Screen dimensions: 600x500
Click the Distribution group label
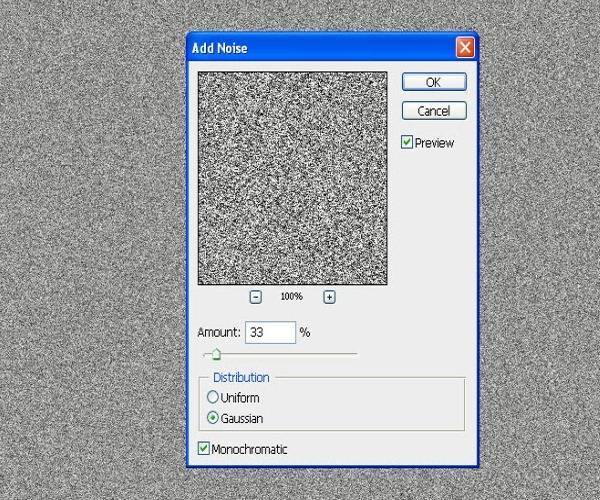point(241,378)
